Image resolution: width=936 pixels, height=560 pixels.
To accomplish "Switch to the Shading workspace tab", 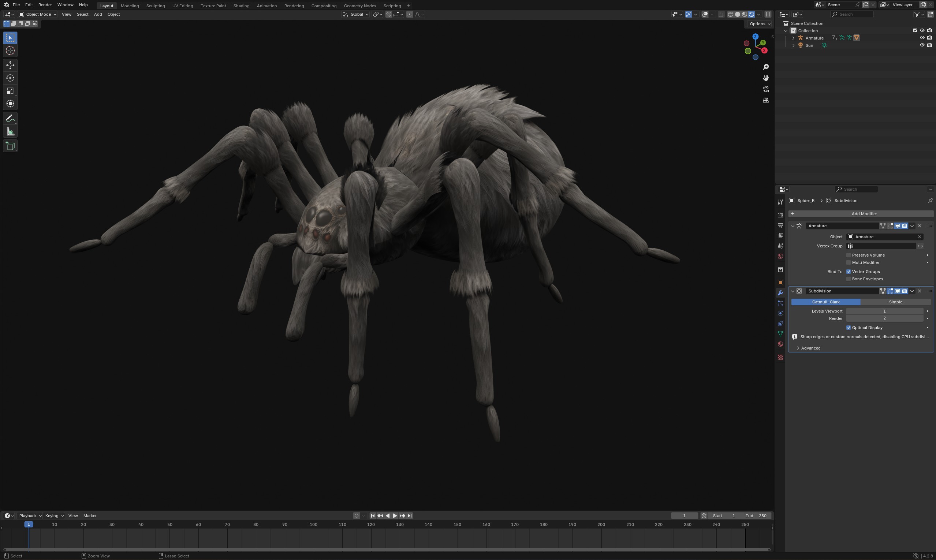I will [242, 5].
